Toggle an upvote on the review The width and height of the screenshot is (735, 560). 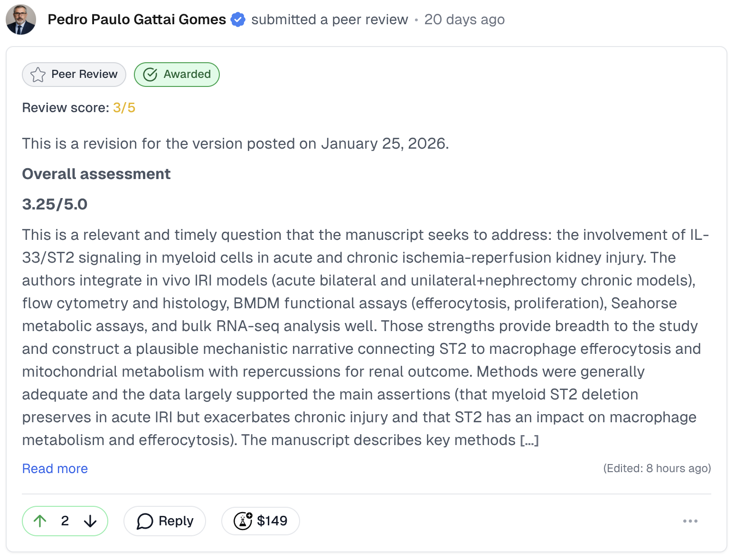coord(40,521)
